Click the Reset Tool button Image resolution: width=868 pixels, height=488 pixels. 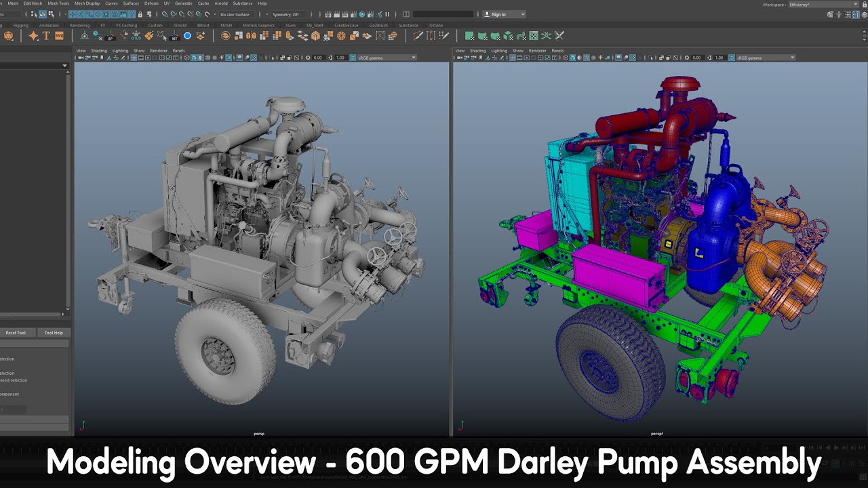tap(16, 333)
